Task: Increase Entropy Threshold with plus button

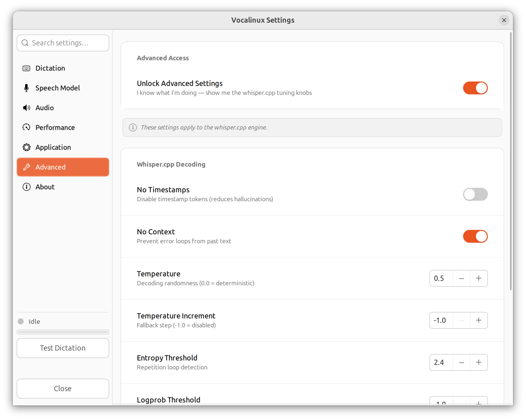Action: [x=479, y=363]
